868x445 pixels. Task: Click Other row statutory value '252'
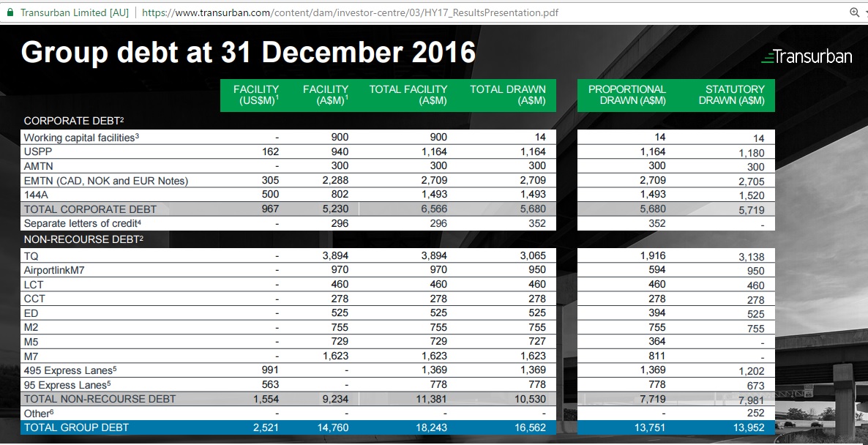755,413
